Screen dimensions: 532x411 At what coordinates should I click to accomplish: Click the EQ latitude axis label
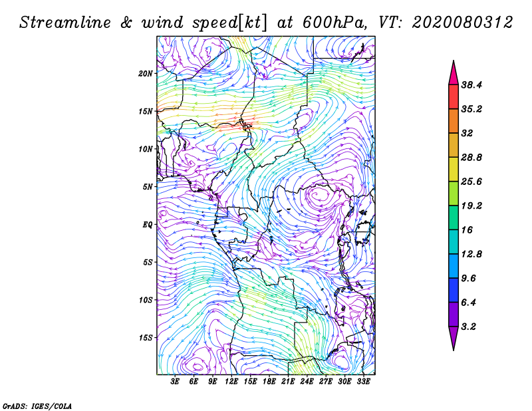[x=148, y=225]
